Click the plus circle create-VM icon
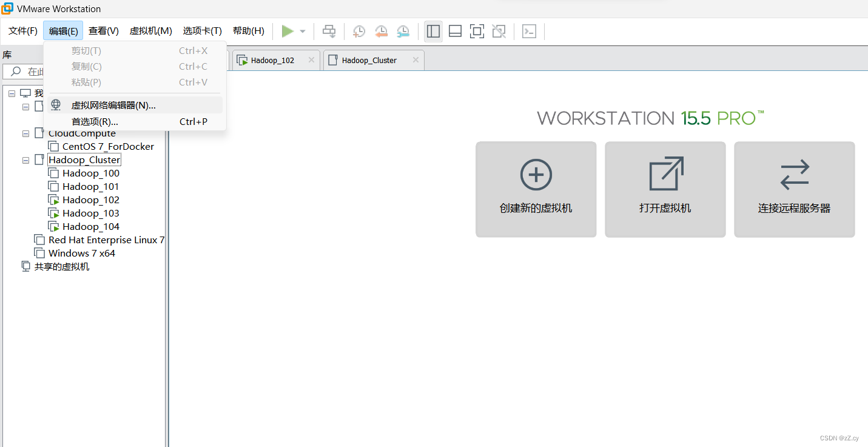The image size is (868, 447). 536,175
